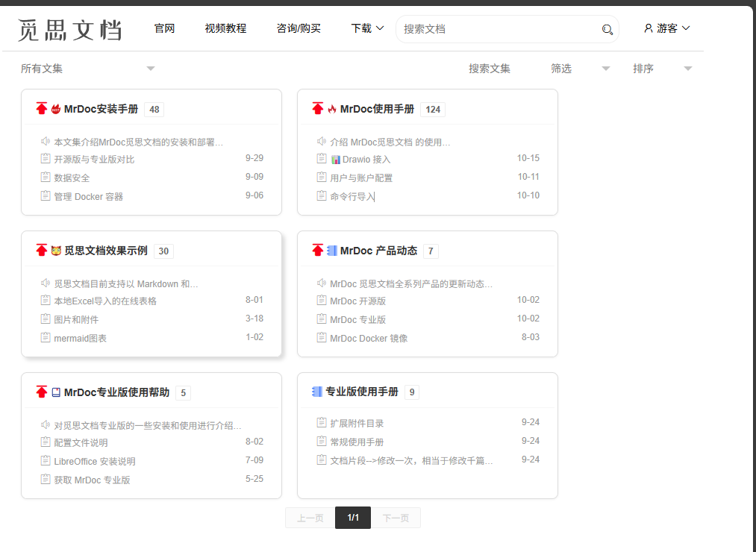Screen dimensions: 756x552
Task: Click the search magnifier icon
Action: pyautogui.click(x=607, y=29)
